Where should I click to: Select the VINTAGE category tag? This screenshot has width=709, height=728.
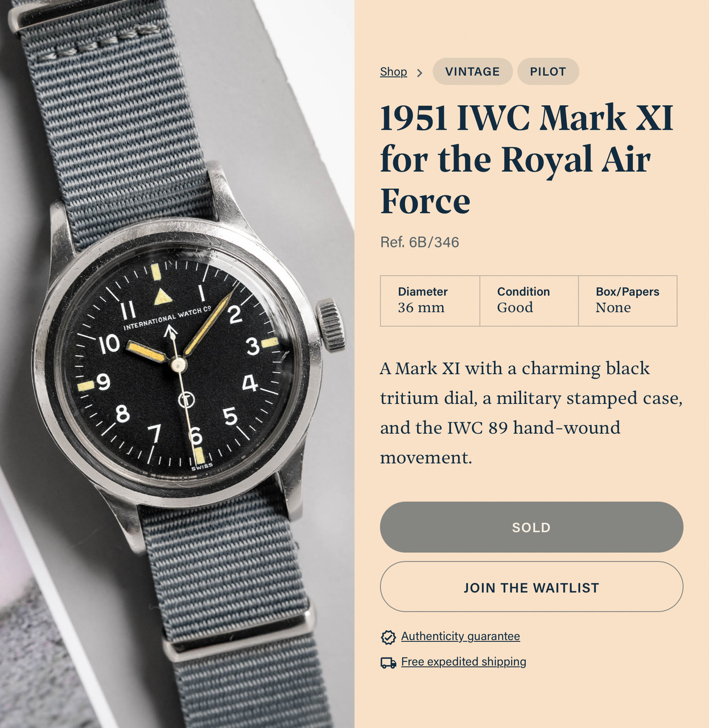point(472,72)
